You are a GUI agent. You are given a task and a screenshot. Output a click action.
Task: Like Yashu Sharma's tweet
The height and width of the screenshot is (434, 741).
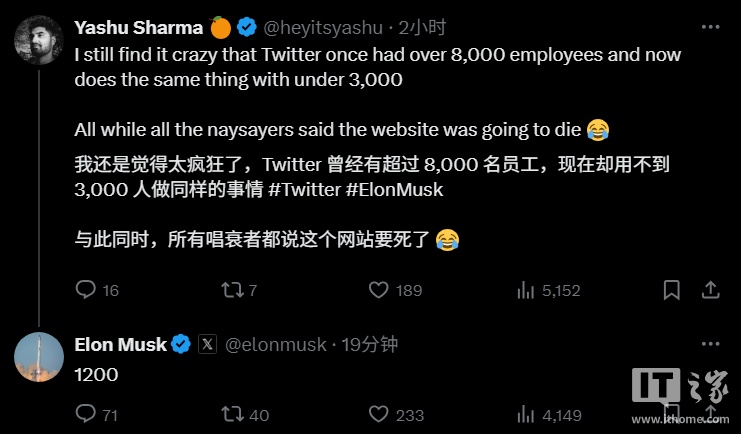tap(378, 290)
